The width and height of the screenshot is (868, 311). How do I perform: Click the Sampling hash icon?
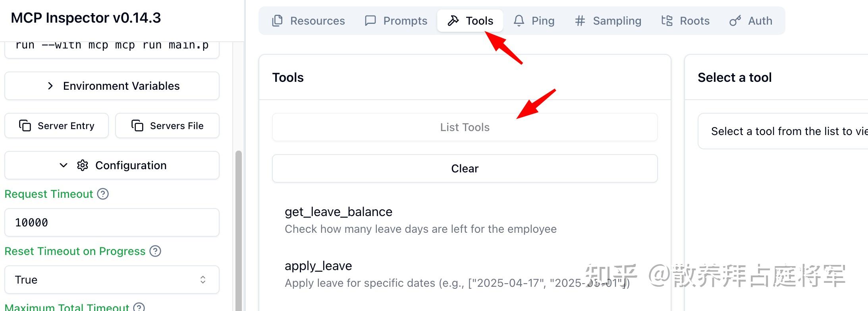(580, 21)
